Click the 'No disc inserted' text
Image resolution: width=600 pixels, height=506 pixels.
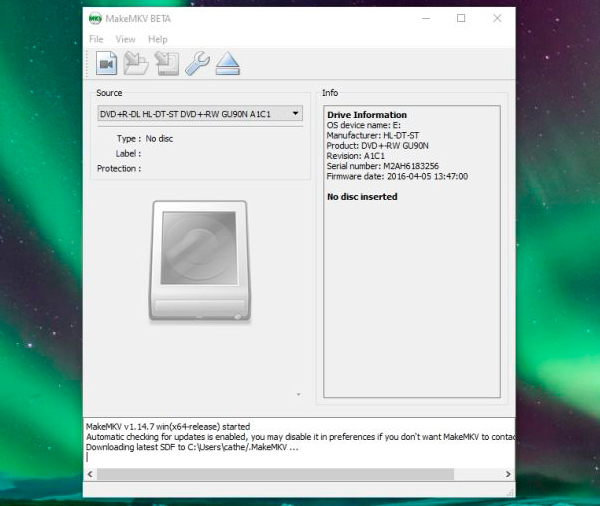(362, 197)
